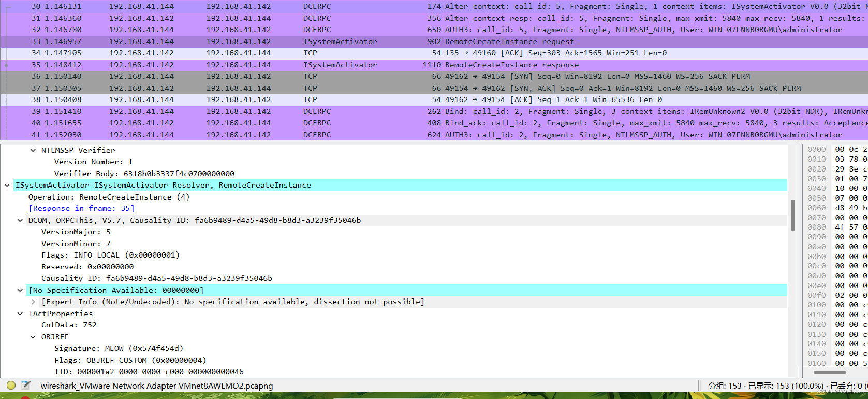The image size is (868, 399).
Task: Select the VersionMinor: 7 field
Action: coord(76,244)
